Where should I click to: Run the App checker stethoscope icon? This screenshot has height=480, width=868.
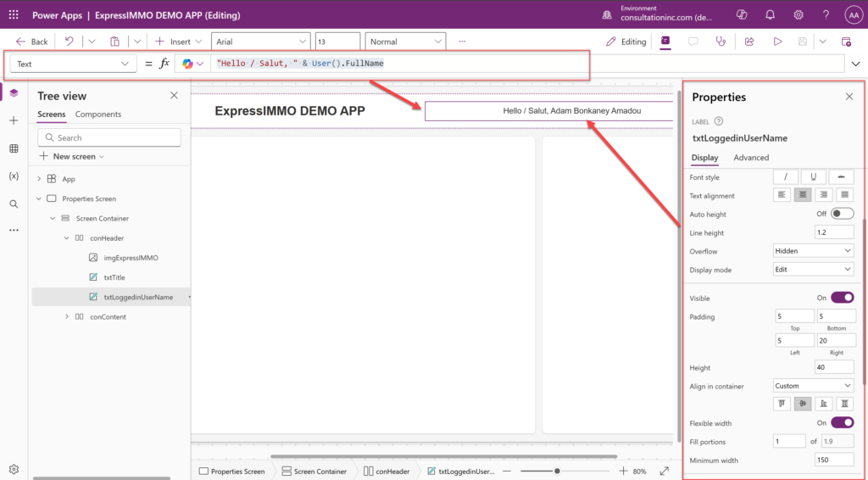(x=721, y=42)
